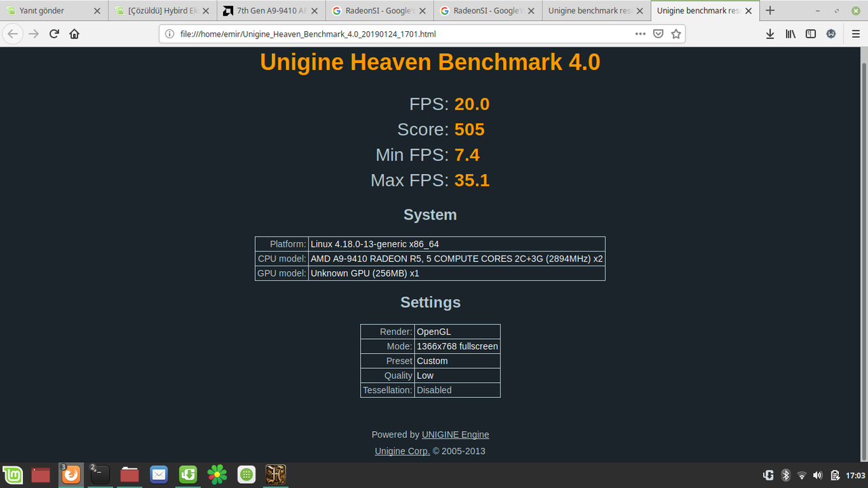This screenshot has width=868, height=488.
Task: Open the green download manager taskbar icon
Action: [x=188, y=475]
